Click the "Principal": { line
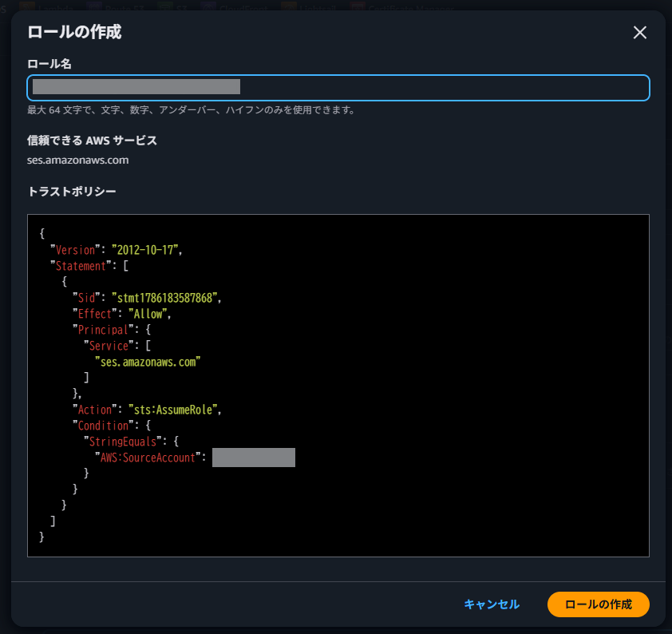Image resolution: width=672 pixels, height=634 pixels. coord(112,330)
